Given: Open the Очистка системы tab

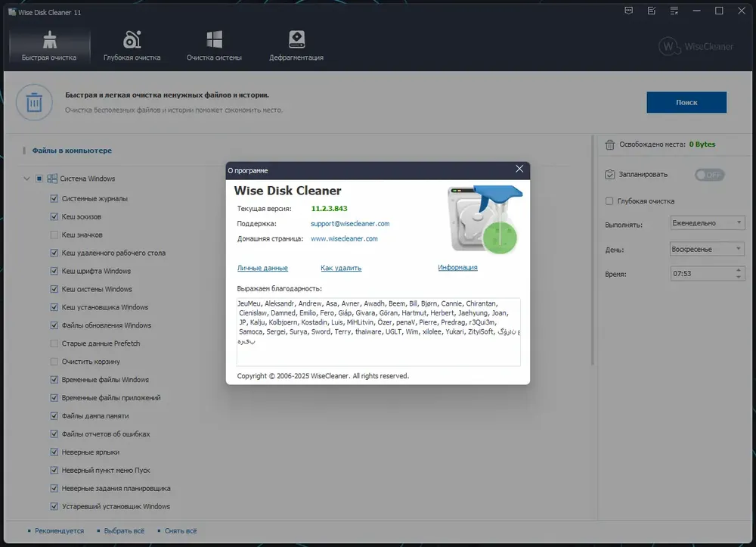Looking at the screenshot, I should click(x=214, y=46).
